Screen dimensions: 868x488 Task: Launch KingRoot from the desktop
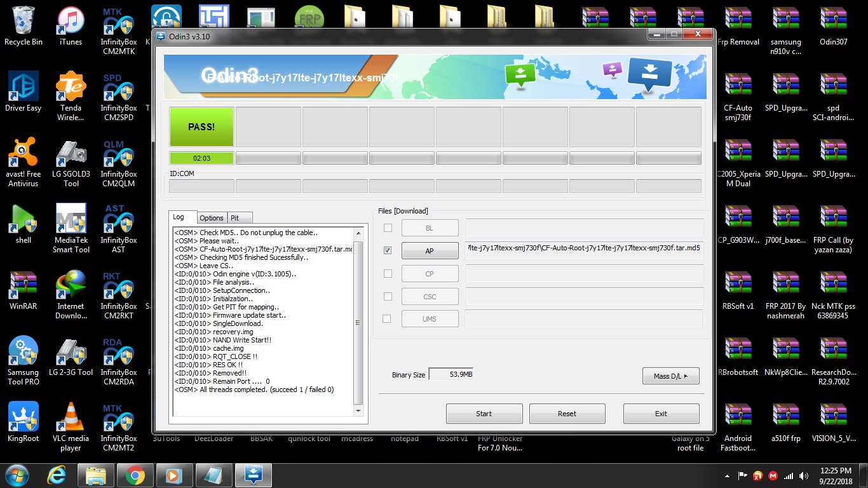click(24, 423)
